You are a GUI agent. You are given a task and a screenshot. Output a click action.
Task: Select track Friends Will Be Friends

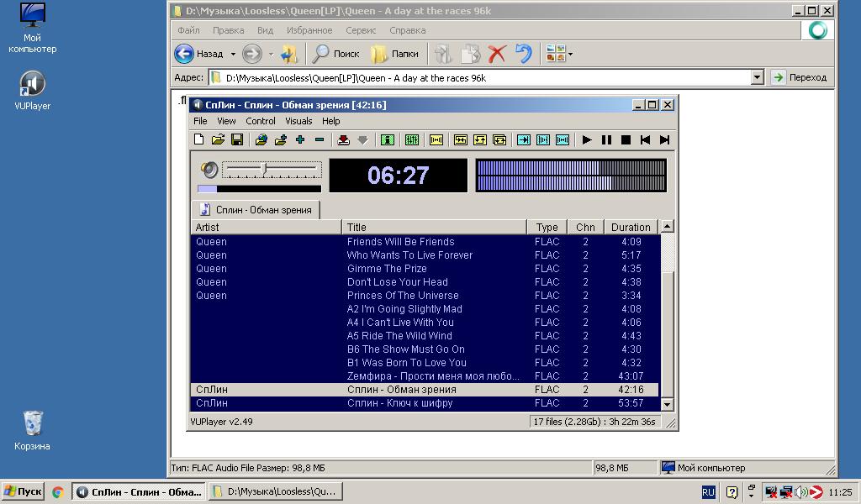(425, 242)
